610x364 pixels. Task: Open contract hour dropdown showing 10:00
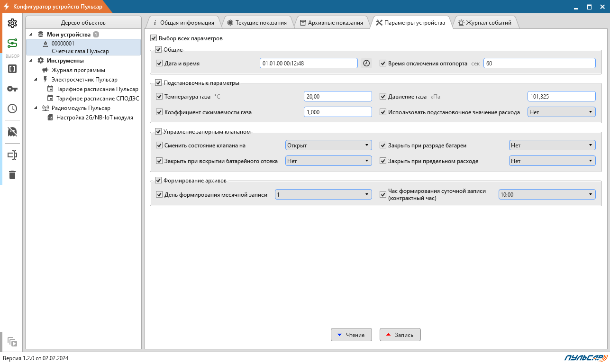[x=547, y=194]
